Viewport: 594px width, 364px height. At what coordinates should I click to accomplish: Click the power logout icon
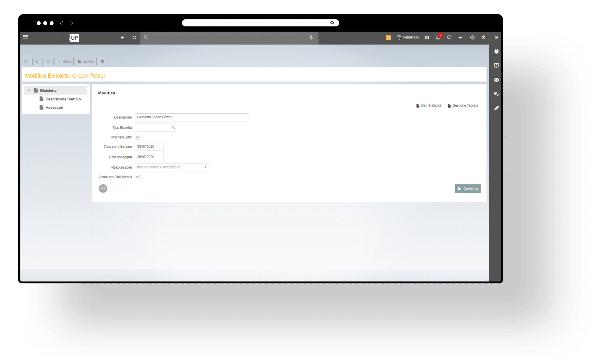tap(483, 38)
